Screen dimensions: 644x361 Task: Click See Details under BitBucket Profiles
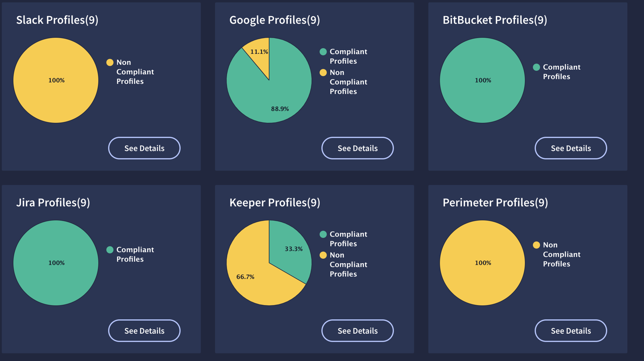[x=571, y=148]
